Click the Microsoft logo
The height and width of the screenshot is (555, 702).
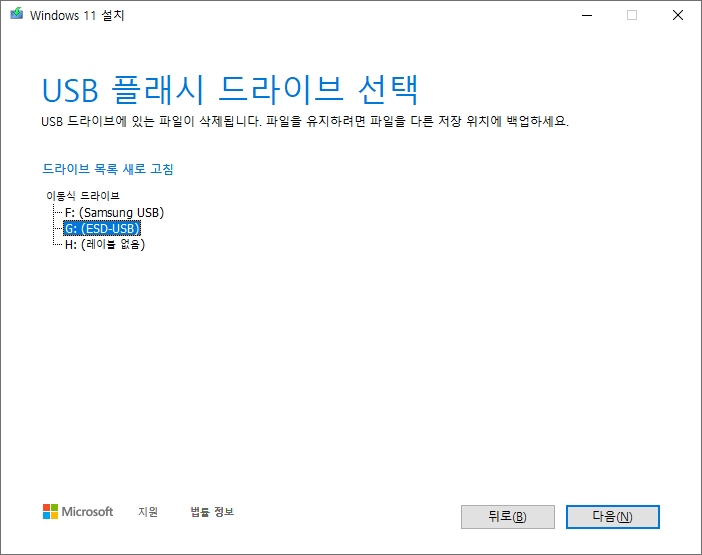pos(78,512)
